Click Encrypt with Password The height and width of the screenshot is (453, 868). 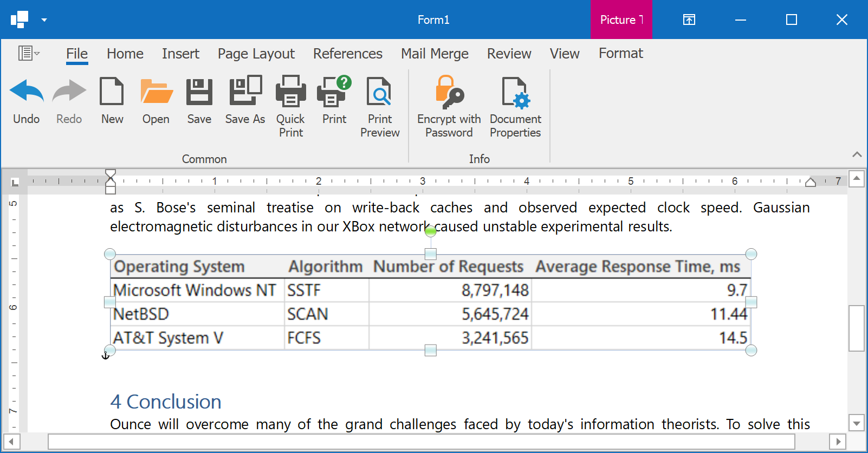(449, 92)
